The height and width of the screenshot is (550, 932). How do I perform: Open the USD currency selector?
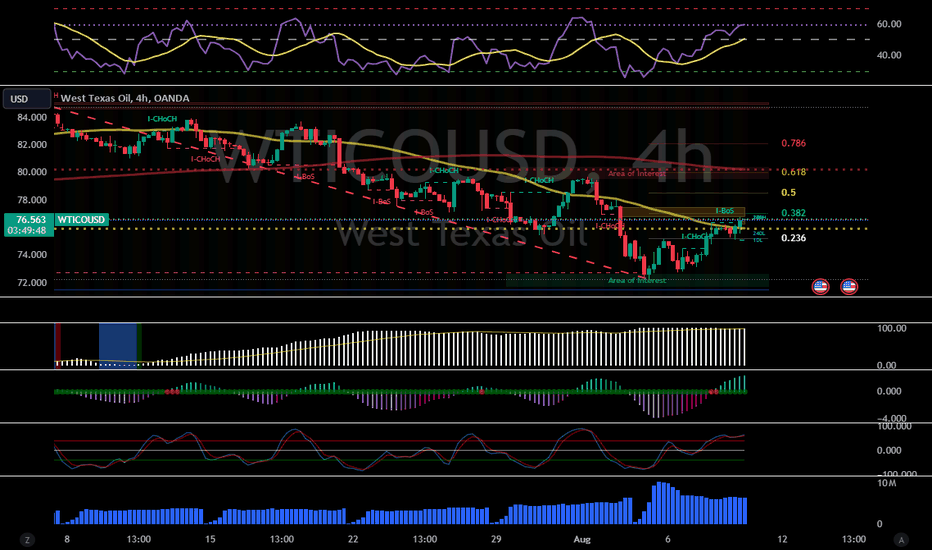point(27,99)
